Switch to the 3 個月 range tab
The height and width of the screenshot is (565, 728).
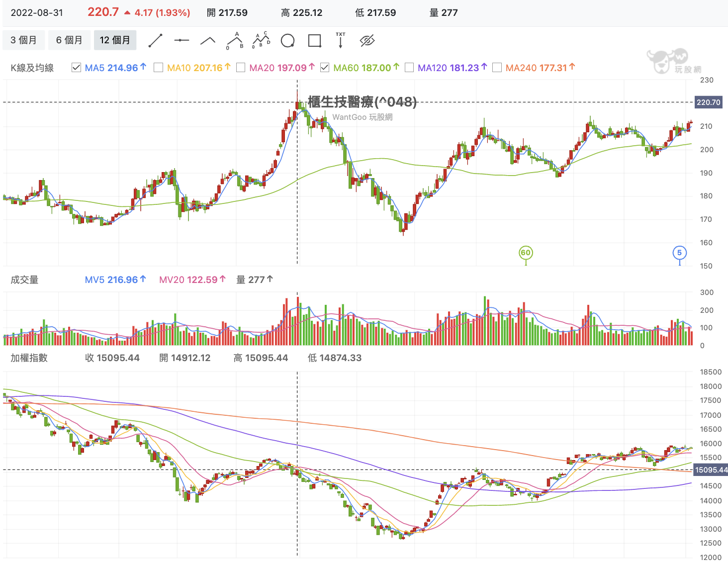23,40
